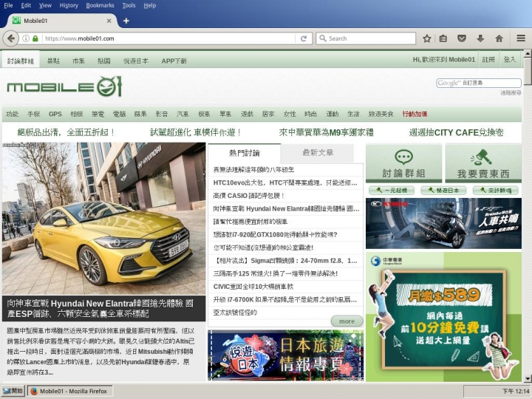The image size is (532, 399).
Task: Open the GPS category
Action: 55,114
